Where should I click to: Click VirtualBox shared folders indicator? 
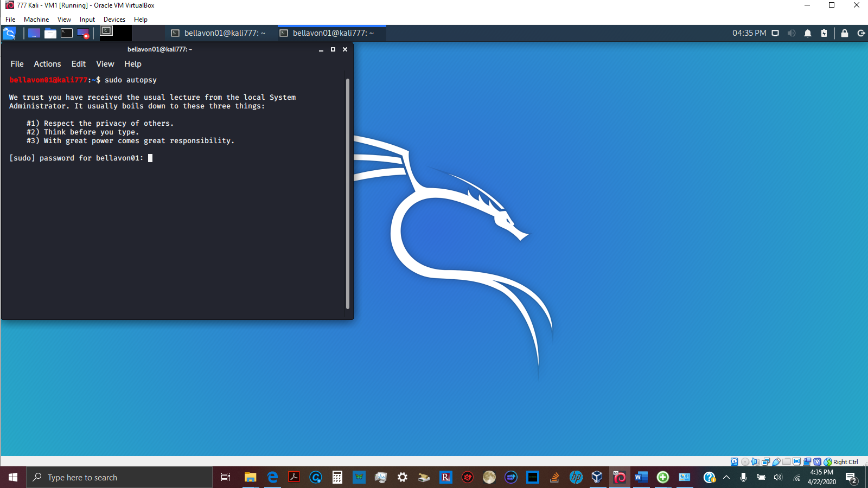click(786, 462)
